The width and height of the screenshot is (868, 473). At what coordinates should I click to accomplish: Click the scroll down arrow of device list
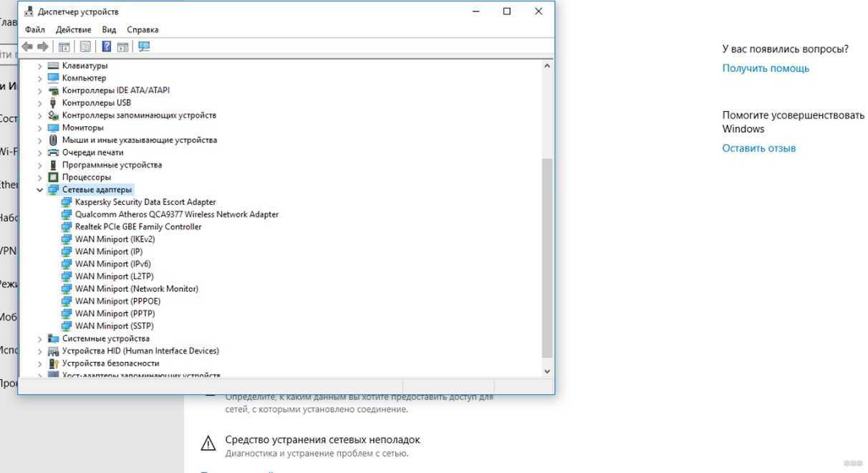tap(547, 371)
